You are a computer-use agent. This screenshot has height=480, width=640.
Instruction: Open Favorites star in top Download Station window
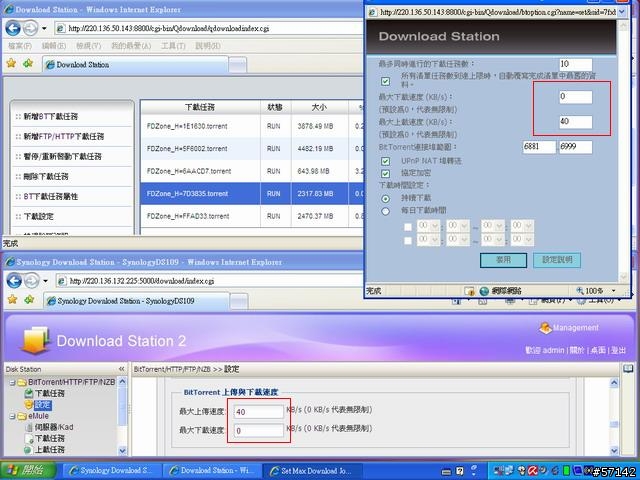click(11, 63)
